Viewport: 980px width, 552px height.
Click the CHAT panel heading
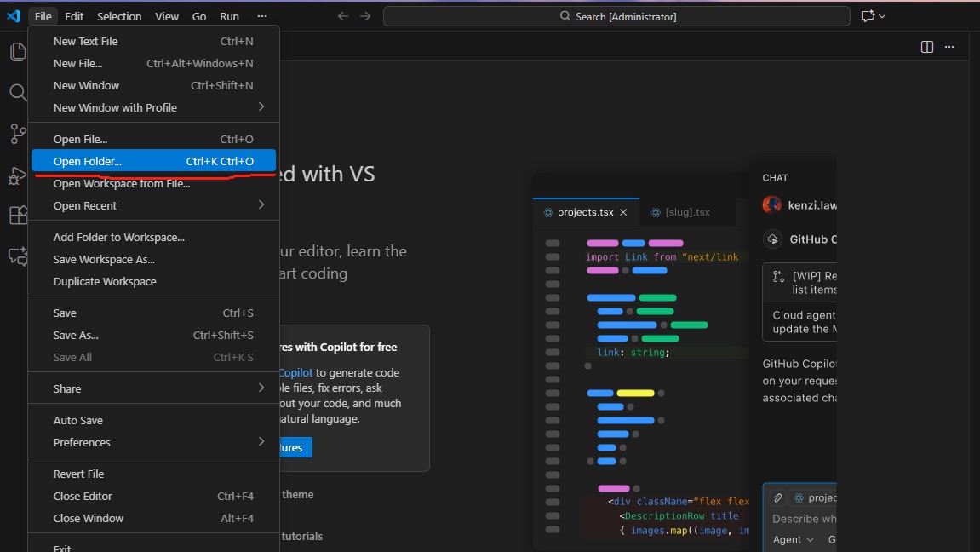[x=775, y=178]
